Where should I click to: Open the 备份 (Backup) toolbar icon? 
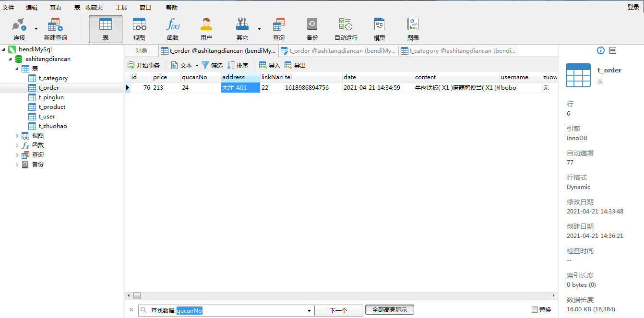312,29
